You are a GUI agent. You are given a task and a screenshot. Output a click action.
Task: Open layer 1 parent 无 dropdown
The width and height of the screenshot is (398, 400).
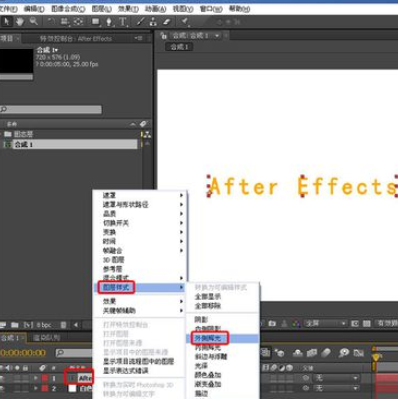[x=336, y=378]
